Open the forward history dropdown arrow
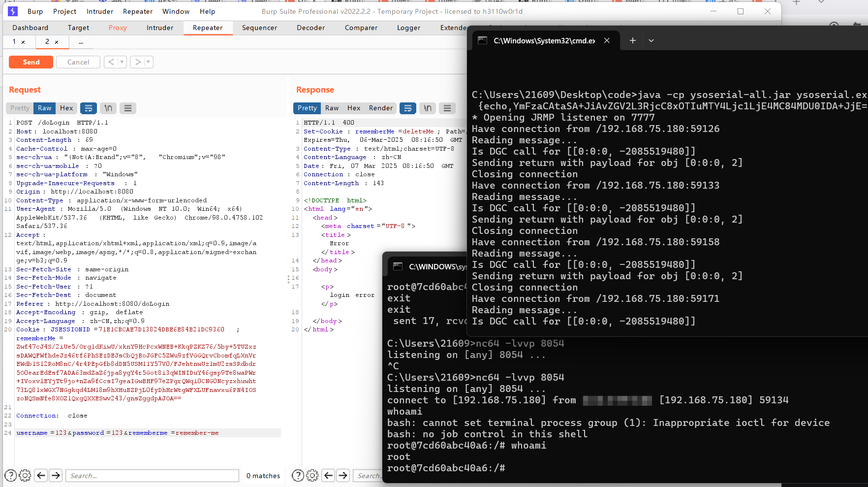 coord(149,62)
